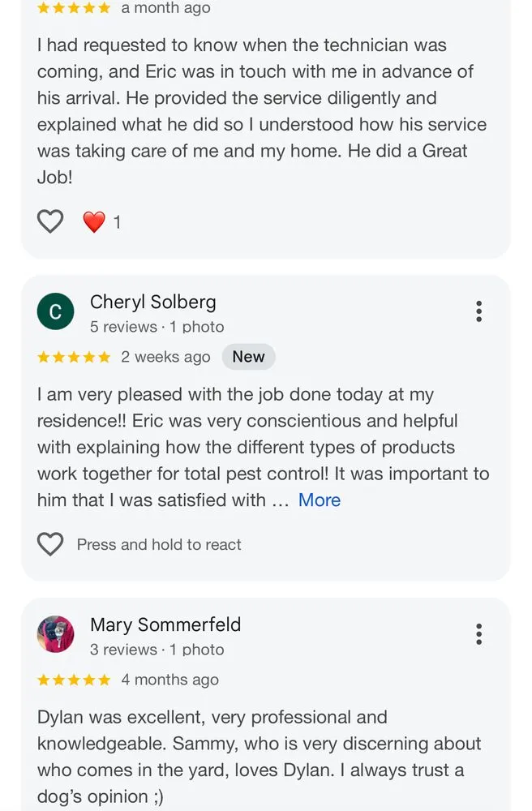Click the 4 months ago timestamp

(169, 680)
